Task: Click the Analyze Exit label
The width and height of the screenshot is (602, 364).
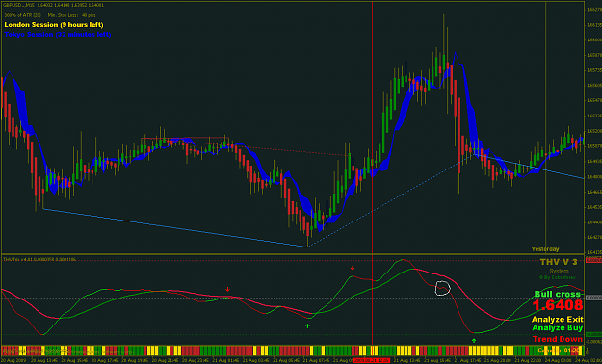Action: 558,320
